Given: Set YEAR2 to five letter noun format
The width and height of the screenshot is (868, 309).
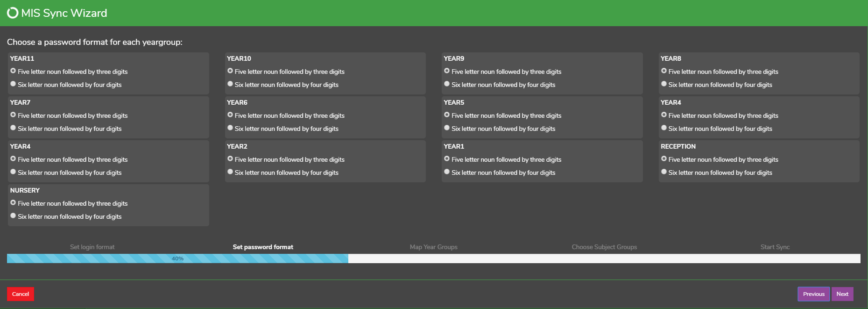Looking at the screenshot, I should [x=230, y=159].
